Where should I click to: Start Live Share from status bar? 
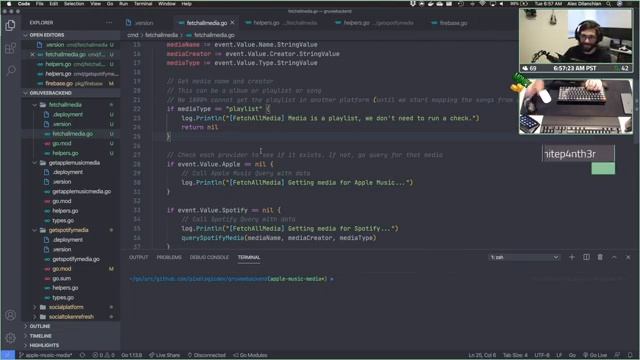164,355
